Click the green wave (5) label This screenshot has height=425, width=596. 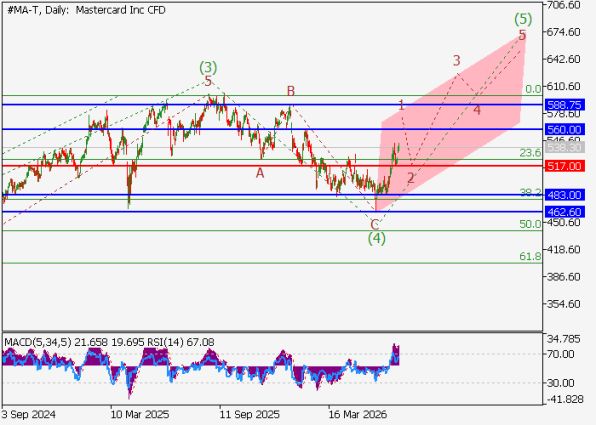click(x=523, y=19)
